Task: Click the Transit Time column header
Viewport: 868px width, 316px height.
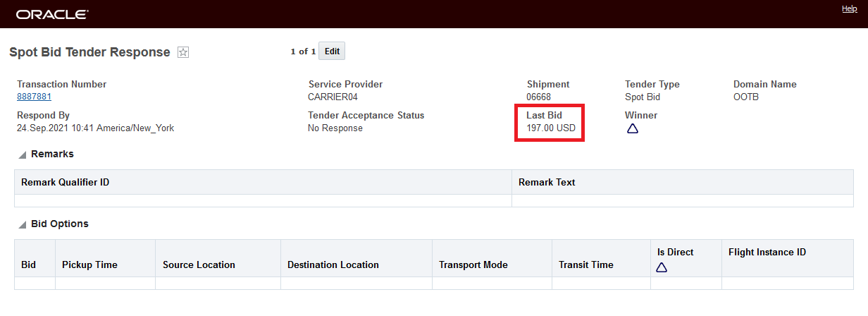Action: tap(585, 265)
